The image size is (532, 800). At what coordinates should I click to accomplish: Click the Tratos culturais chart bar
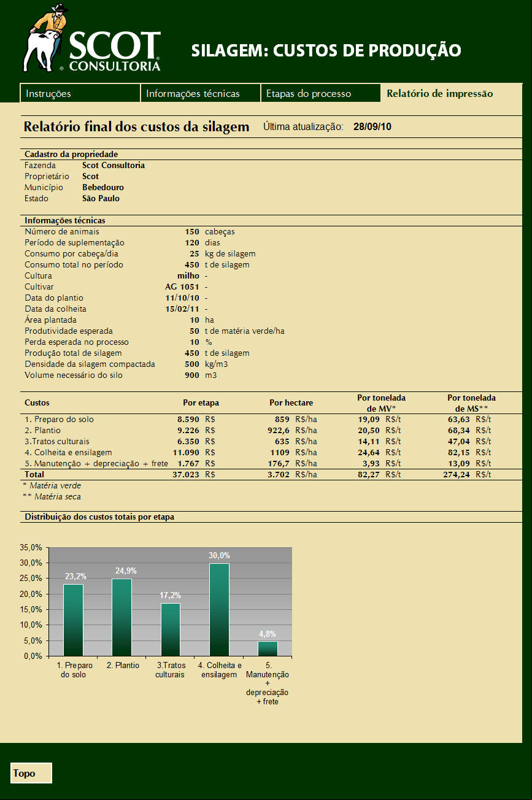point(171,629)
